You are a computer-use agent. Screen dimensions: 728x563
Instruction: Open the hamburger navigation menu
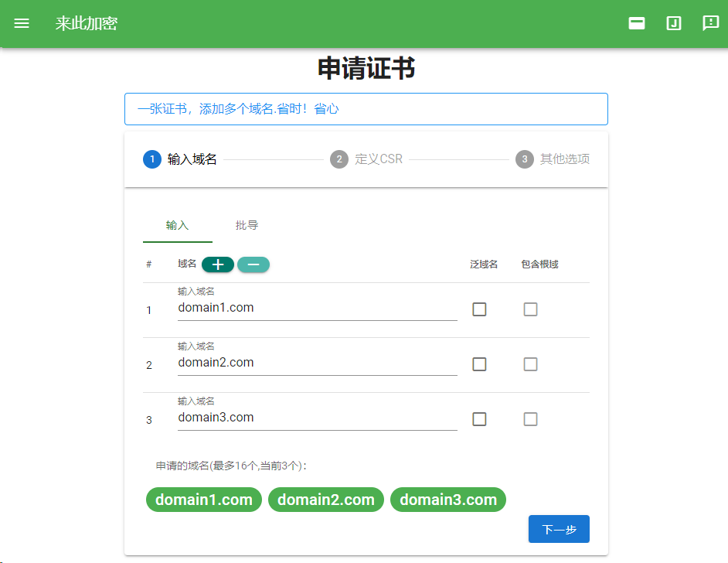click(22, 23)
